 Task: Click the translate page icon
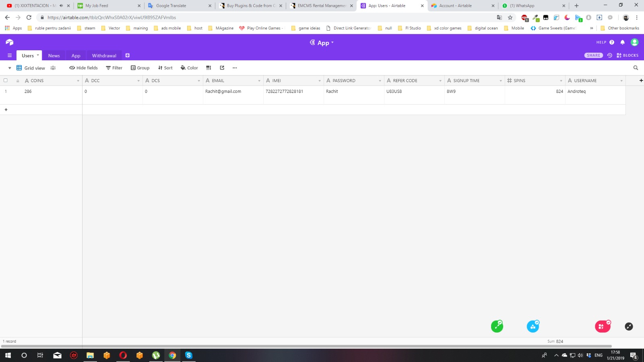coord(500,18)
